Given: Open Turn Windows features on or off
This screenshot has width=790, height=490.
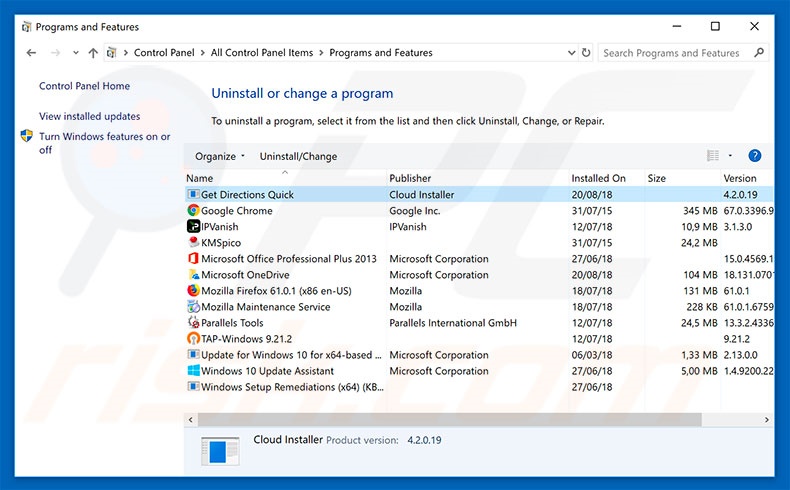Looking at the screenshot, I should pos(104,143).
